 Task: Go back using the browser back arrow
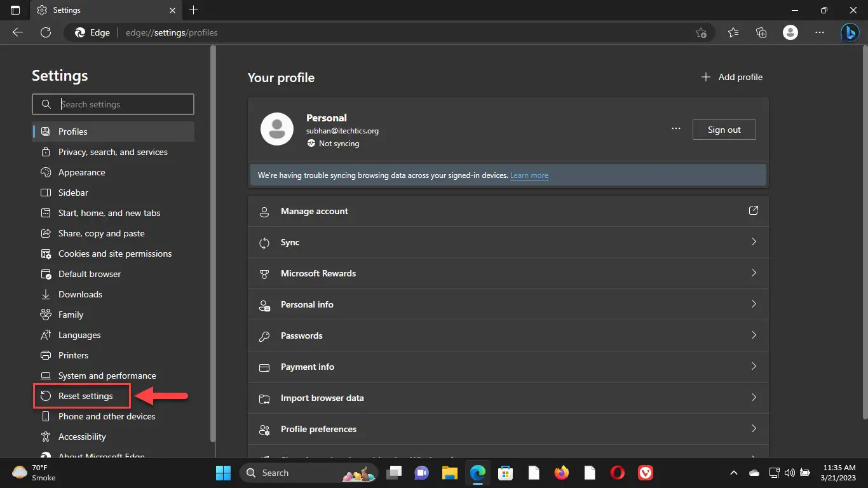[x=18, y=32]
